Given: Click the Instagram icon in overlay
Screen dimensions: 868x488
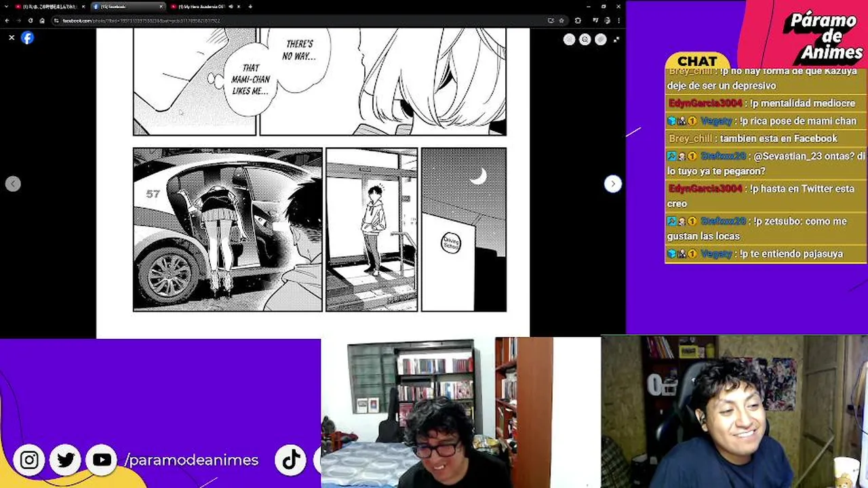Looking at the screenshot, I should (29, 460).
